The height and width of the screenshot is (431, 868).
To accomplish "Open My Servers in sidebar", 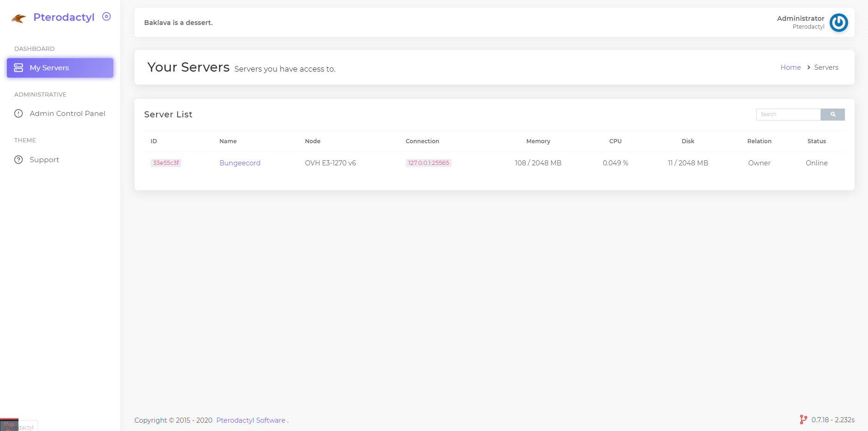I will tap(49, 68).
